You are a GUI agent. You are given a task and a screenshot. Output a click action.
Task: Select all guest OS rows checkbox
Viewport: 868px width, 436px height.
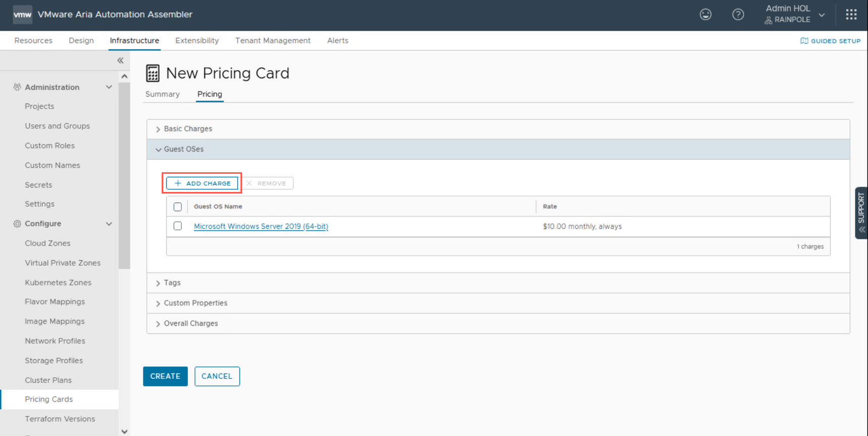[x=177, y=207]
